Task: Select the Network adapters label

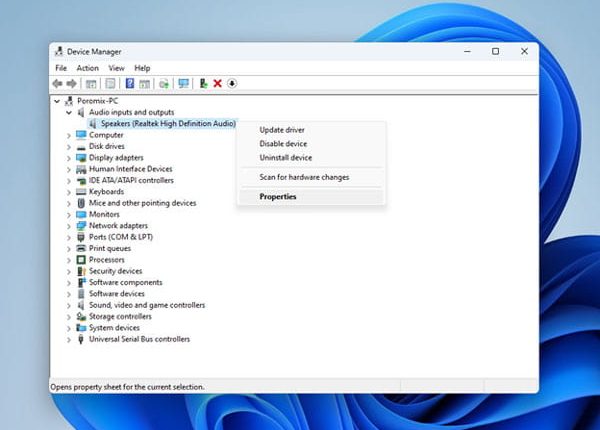Action: [x=118, y=226]
